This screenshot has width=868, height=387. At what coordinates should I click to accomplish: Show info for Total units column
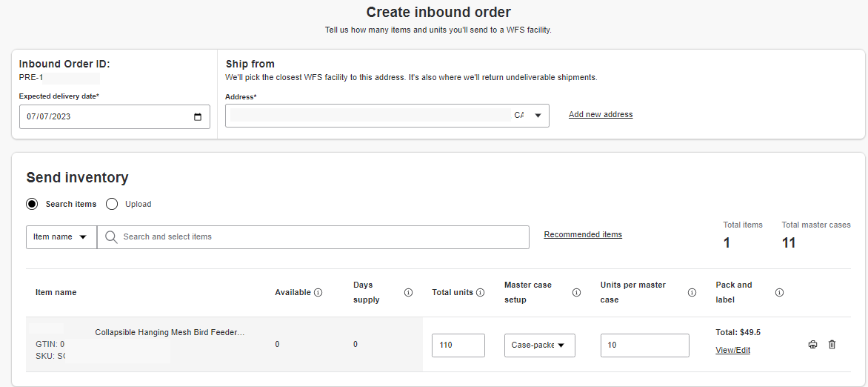click(x=480, y=293)
